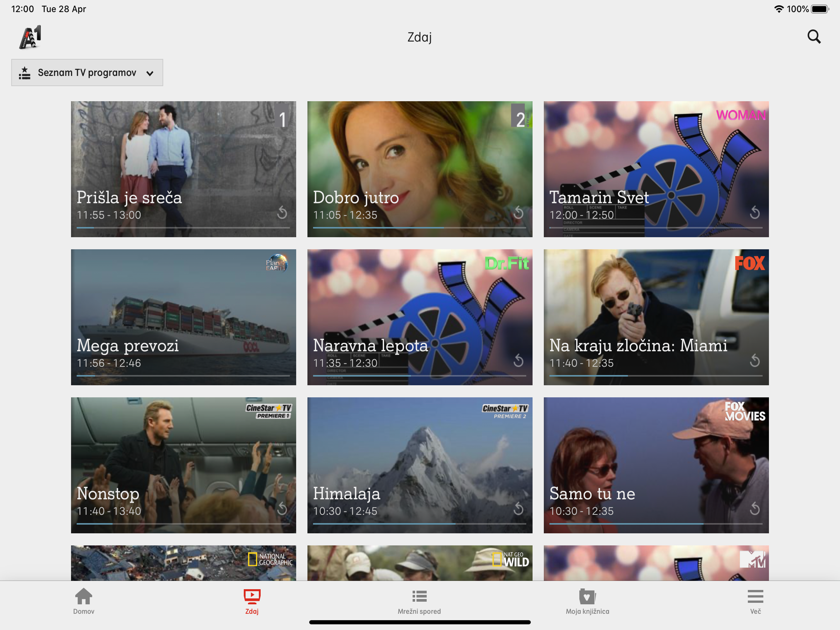The height and width of the screenshot is (630, 840).
Task: Open the Nat Geo Wild programme thumbnail
Action: click(x=420, y=563)
